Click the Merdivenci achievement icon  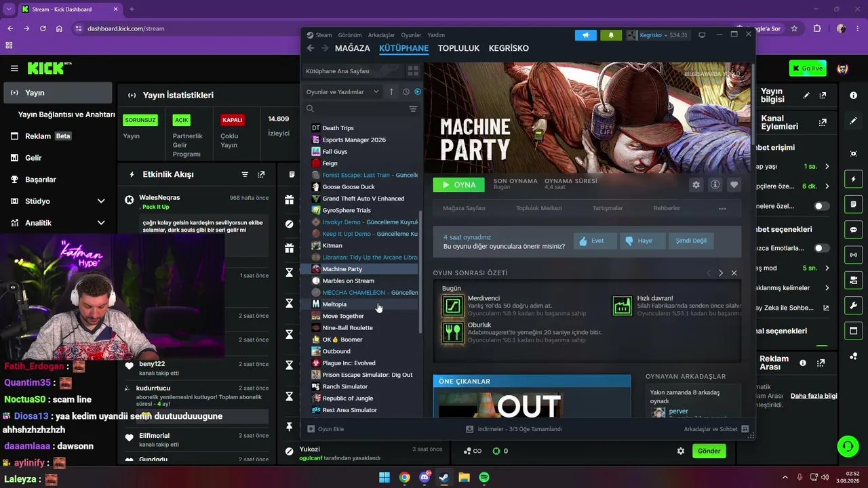452,306
